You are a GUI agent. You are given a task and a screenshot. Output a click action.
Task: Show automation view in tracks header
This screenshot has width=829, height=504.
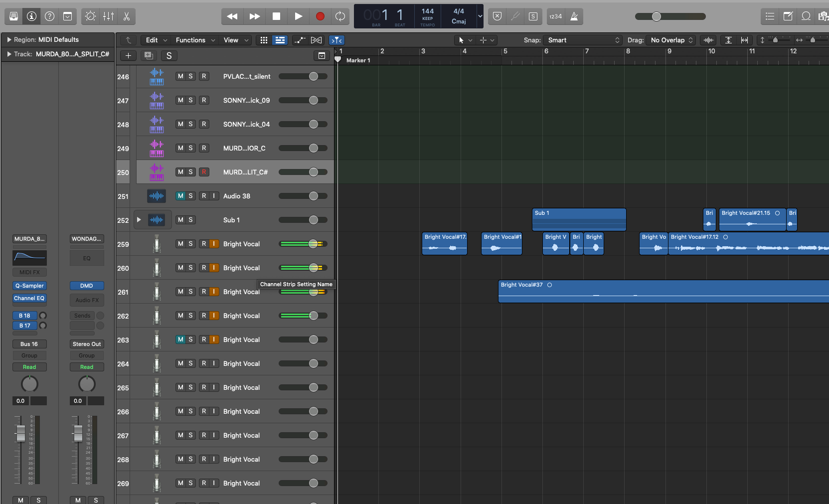[x=300, y=40]
